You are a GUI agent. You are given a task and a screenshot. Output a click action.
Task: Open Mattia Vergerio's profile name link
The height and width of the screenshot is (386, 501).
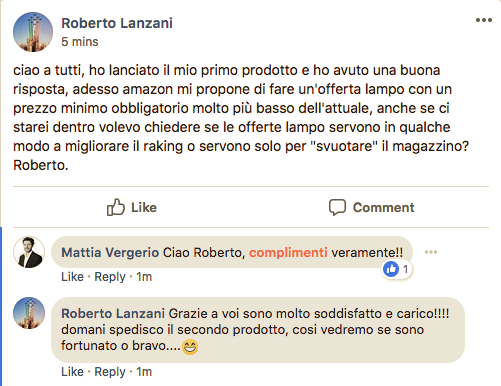(110, 252)
